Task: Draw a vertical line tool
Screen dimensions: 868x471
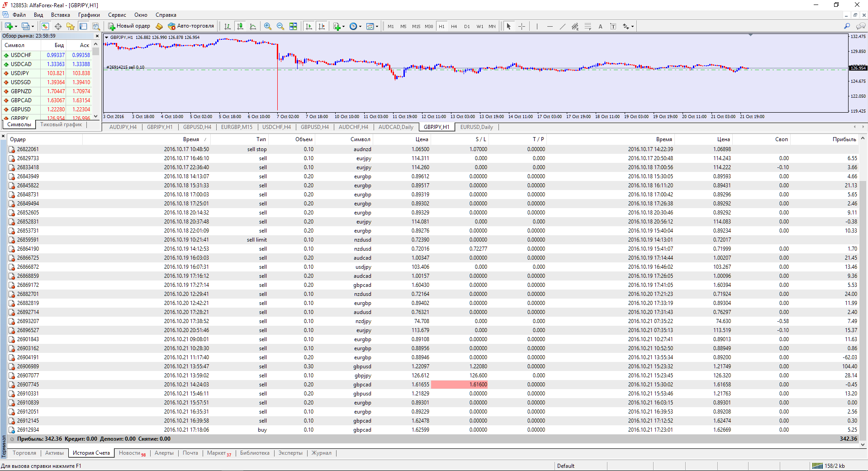Action: 537,26
